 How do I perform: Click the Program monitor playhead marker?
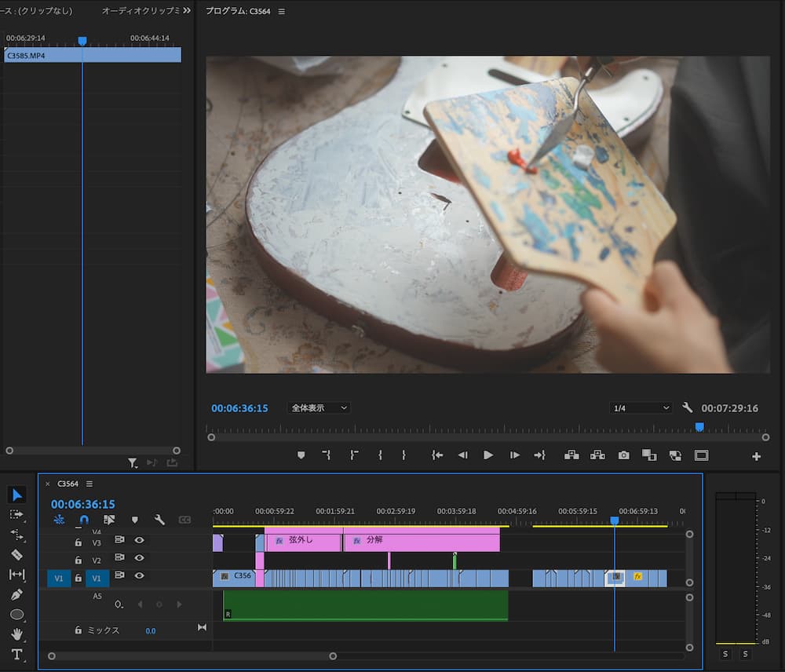click(x=699, y=427)
